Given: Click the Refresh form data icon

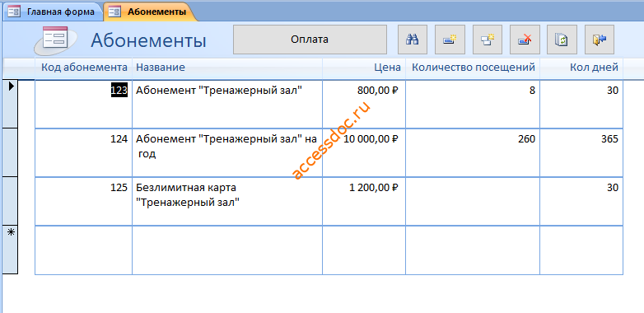Looking at the screenshot, I should (562, 40).
